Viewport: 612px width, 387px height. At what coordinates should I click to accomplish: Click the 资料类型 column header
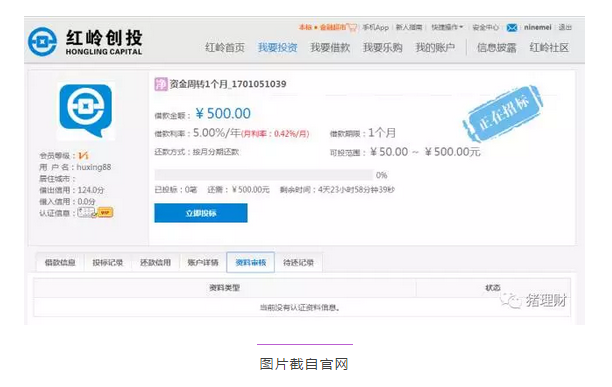click(224, 288)
